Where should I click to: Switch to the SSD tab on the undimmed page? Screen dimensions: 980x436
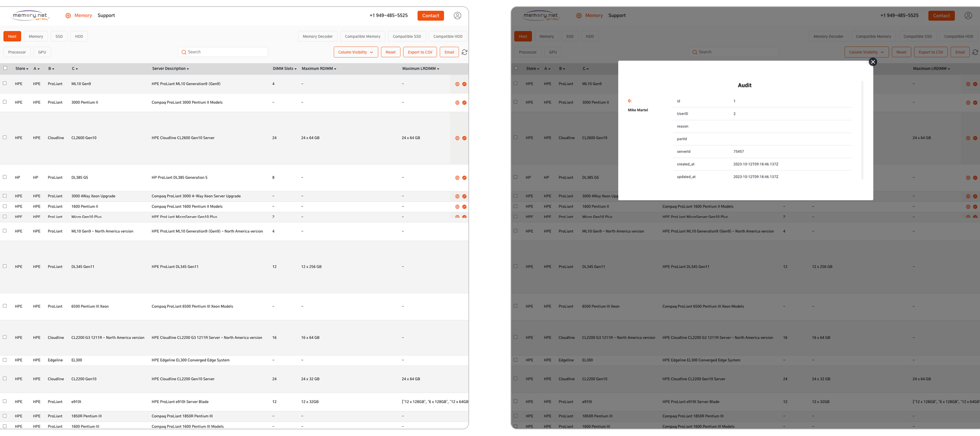point(59,36)
